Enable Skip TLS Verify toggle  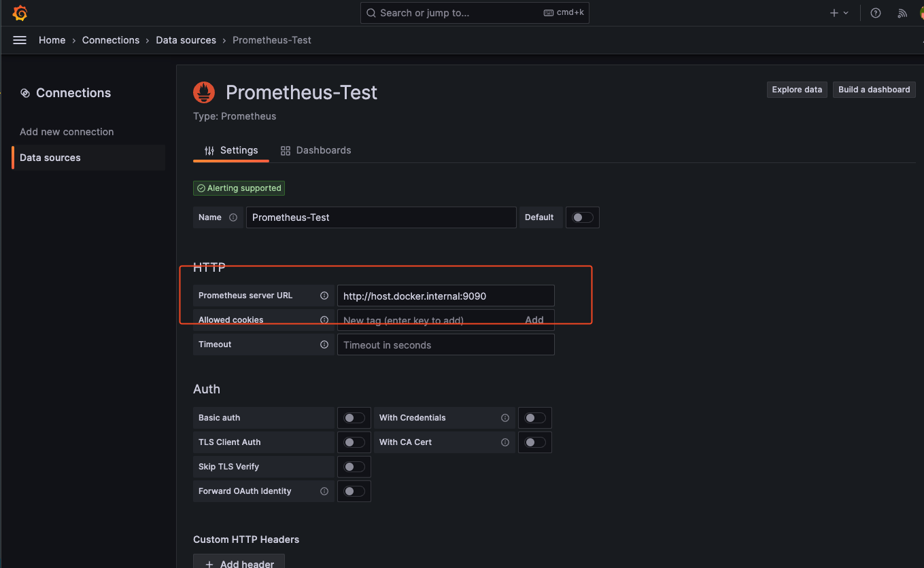[354, 467]
